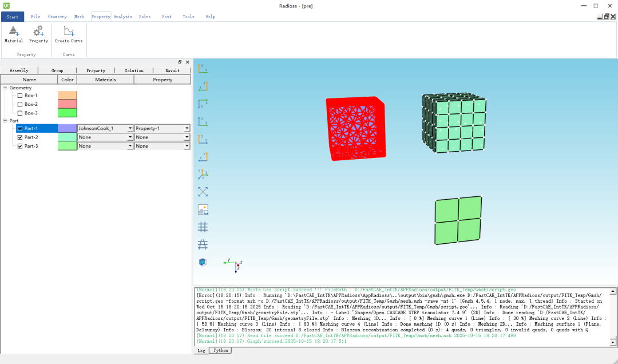Click the Name column header
This screenshot has width=618, height=364.
(29, 80)
